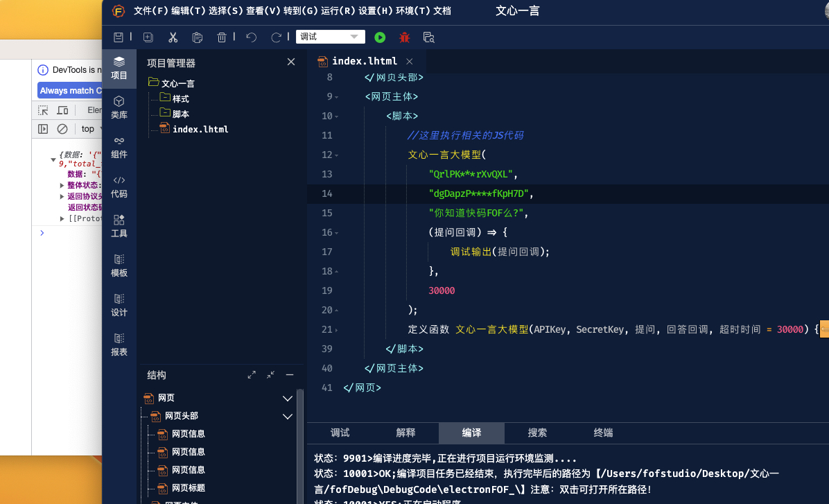Start debugging with the red bug icon
Viewport: 829px width, 504px height.
click(405, 37)
